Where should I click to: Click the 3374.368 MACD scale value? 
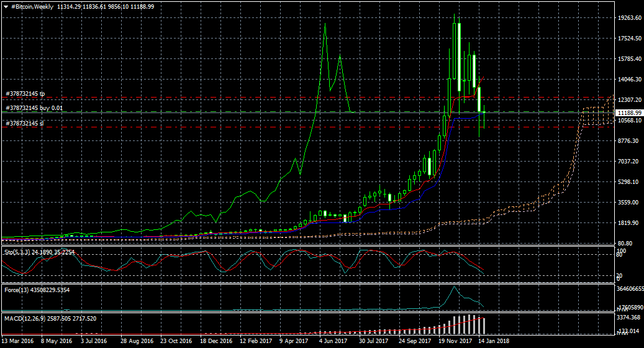[x=627, y=318]
